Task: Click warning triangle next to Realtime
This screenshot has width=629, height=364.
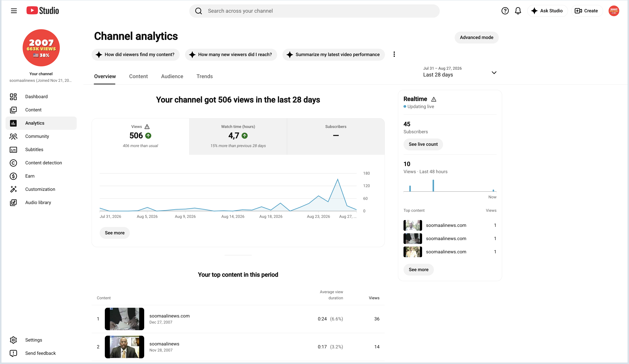Action: coord(434,99)
